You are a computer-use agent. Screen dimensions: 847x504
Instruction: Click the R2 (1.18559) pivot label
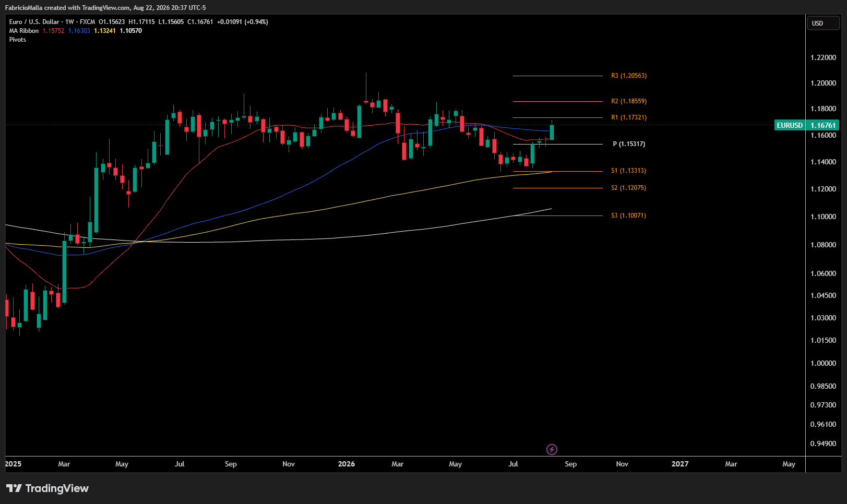tap(629, 101)
